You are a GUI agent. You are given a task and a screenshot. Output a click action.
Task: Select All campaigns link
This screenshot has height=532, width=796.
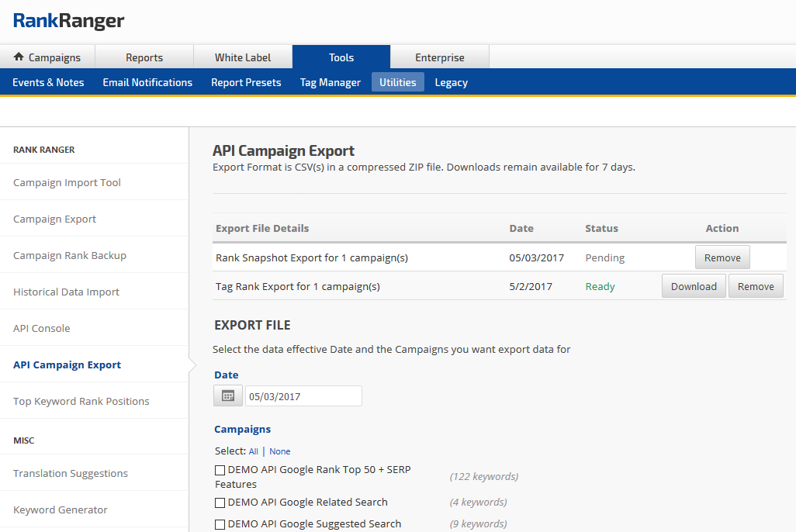point(254,451)
